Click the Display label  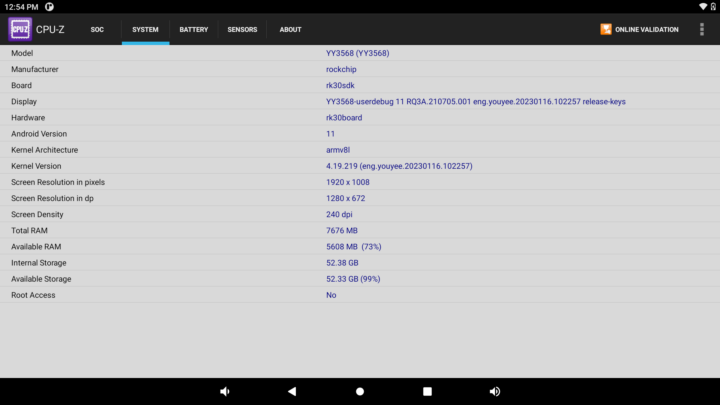point(24,101)
